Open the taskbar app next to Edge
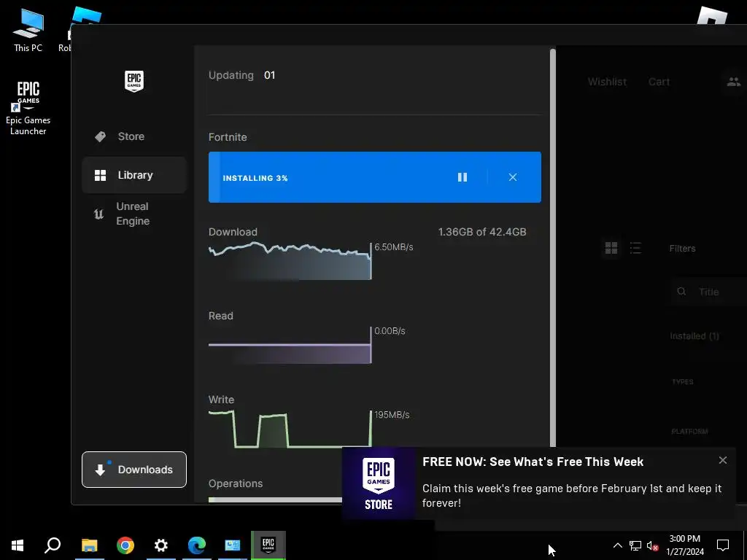747x560 pixels. [x=233, y=545]
